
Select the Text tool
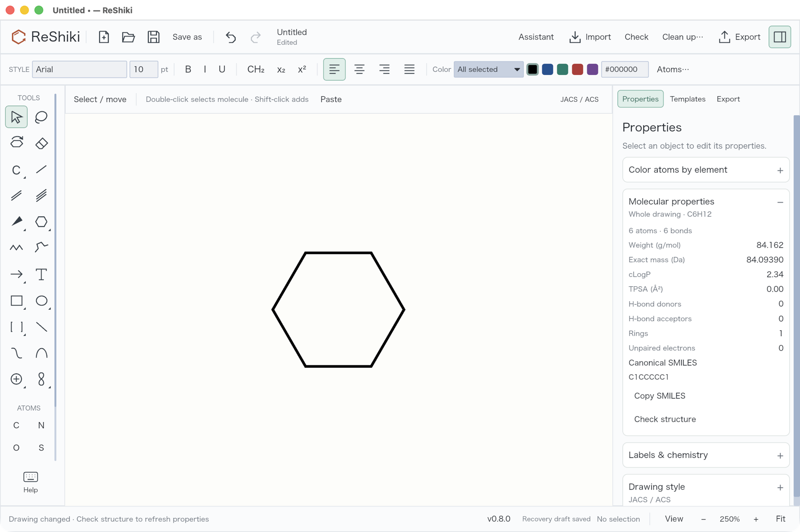[x=41, y=274]
